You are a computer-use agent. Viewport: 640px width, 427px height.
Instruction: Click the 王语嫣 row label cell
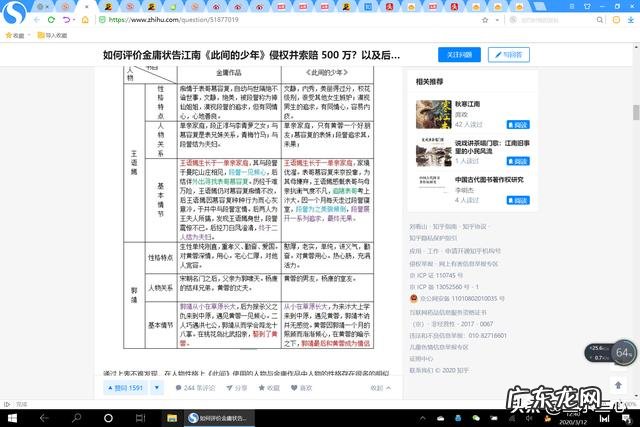click(134, 162)
